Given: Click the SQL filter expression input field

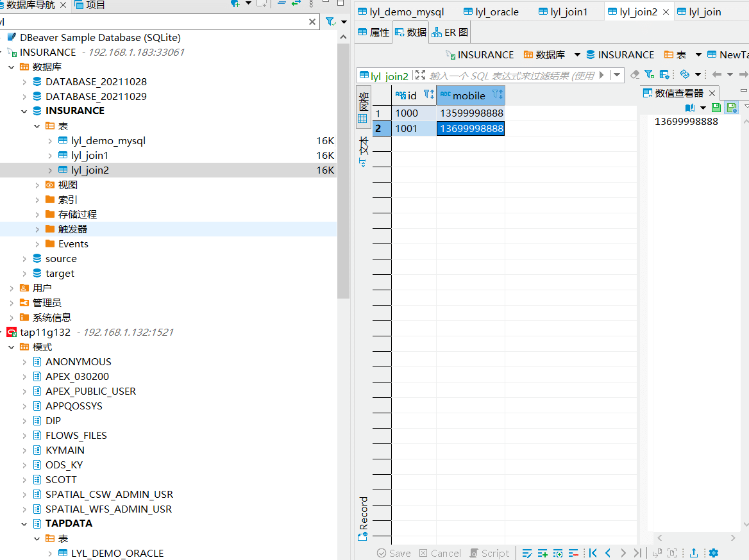Looking at the screenshot, I should point(510,76).
